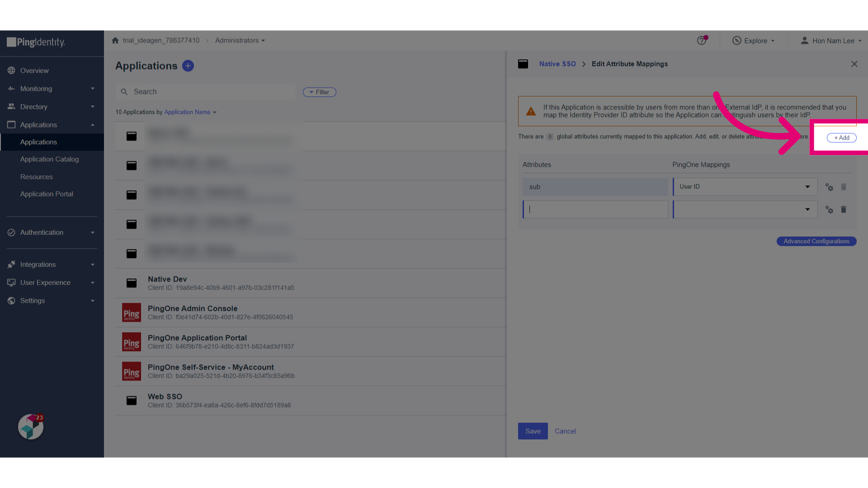Open the User ID mapping dropdown

click(745, 187)
